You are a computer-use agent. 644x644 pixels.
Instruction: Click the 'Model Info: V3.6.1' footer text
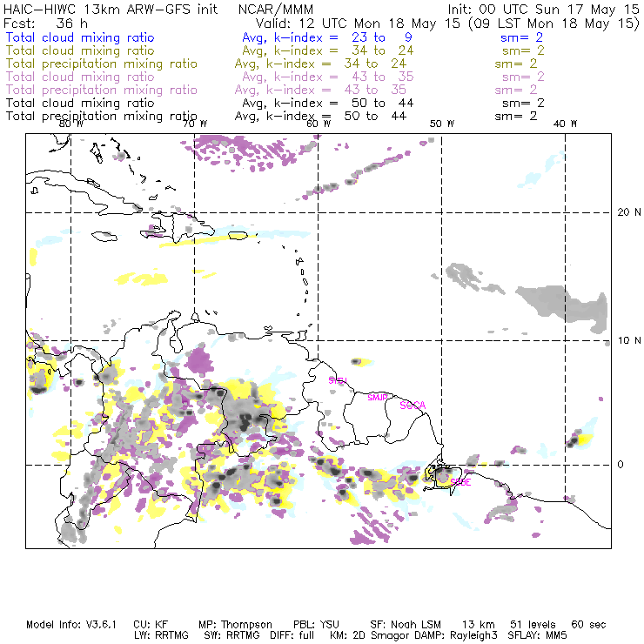[71, 625]
